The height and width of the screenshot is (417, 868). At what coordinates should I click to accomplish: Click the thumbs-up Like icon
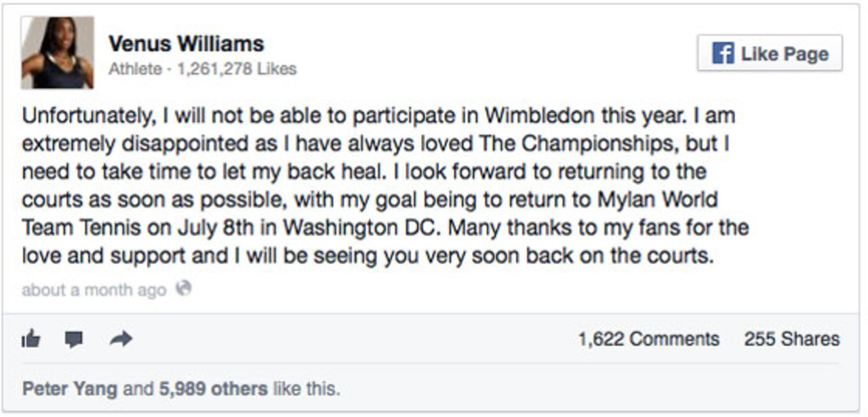pyautogui.click(x=31, y=339)
